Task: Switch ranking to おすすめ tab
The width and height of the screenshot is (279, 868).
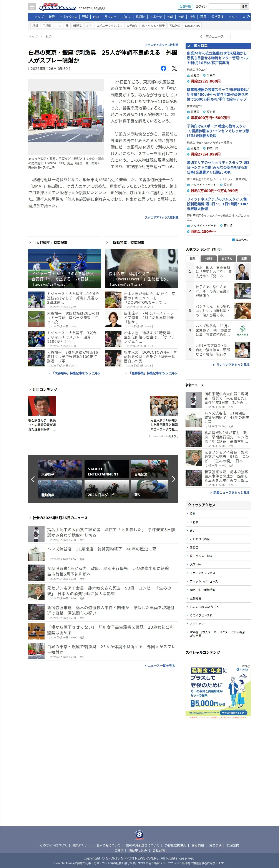Action: point(227,258)
